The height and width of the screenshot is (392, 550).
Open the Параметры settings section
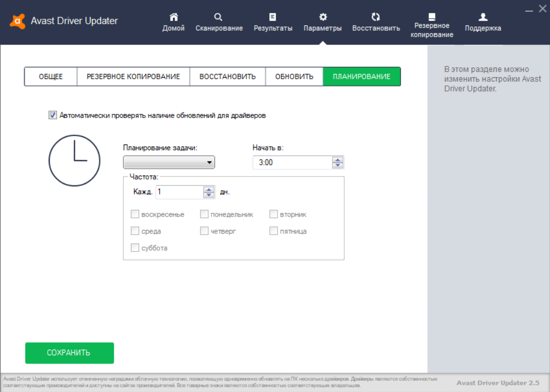[x=323, y=22]
